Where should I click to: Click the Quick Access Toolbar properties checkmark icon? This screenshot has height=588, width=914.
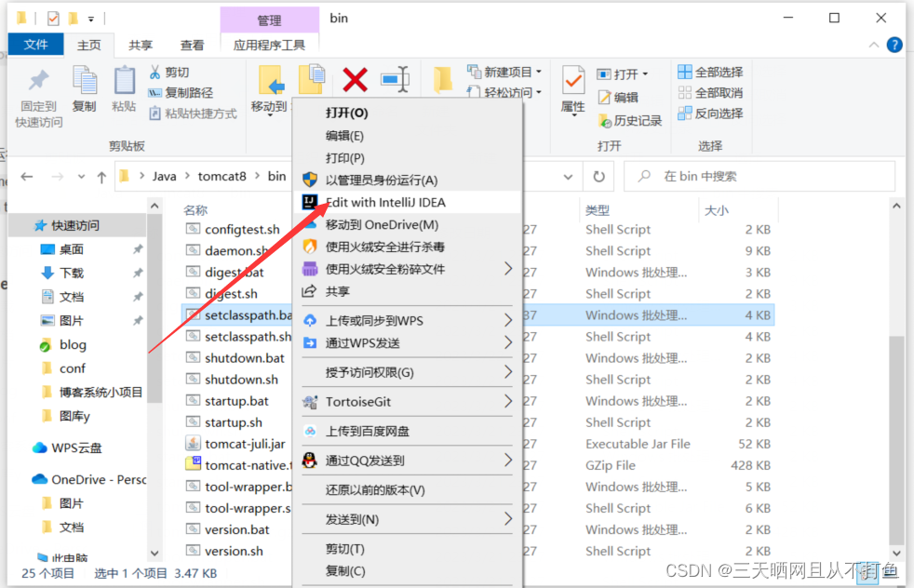[x=53, y=19]
